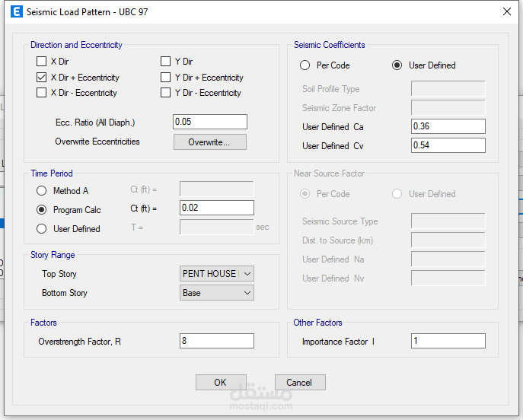Tick Y Dir - Eccentricity checkbox
The image size is (523, 420).
[x=166, y=93]
